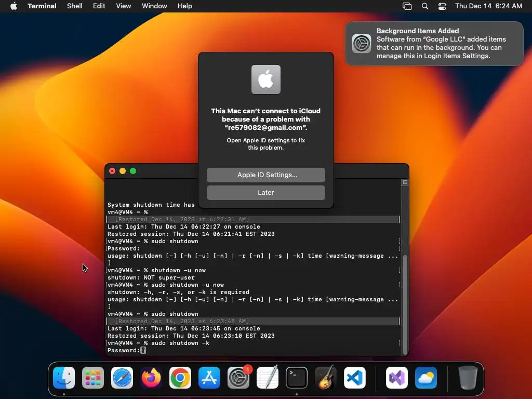Click the date and time in the menu bar
The height and width of the screenshot is (399, 532).
(488, 6)
